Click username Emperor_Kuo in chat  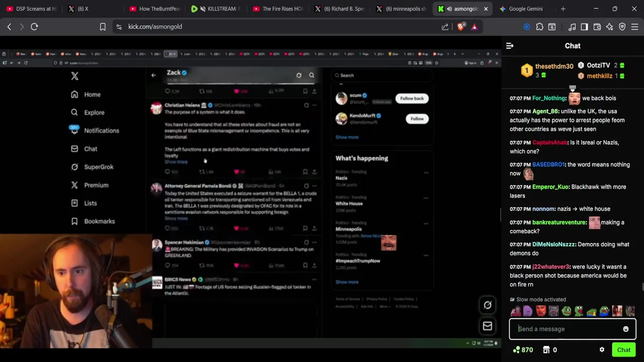pos(550,187)
